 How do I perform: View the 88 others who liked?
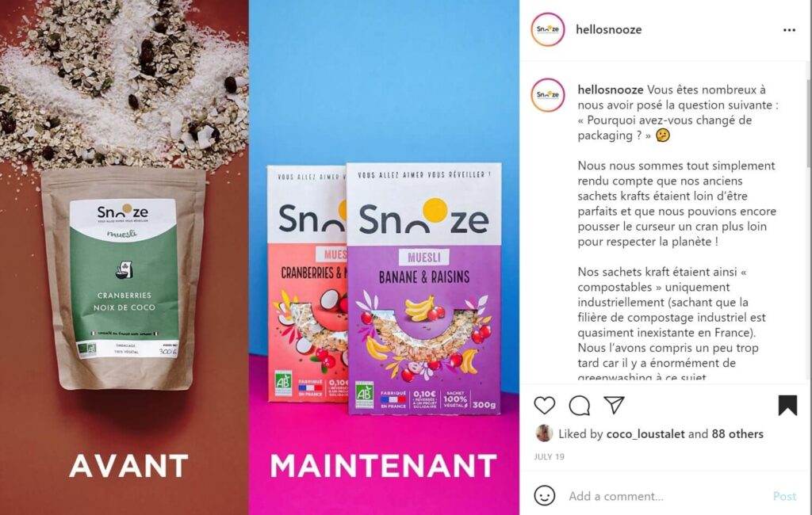click(737, 433)
